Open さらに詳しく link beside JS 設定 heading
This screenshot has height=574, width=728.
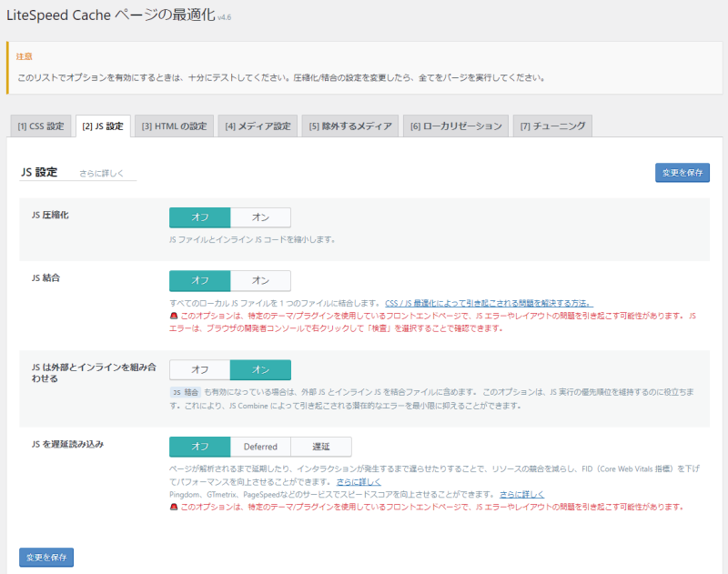coord(101,173)
